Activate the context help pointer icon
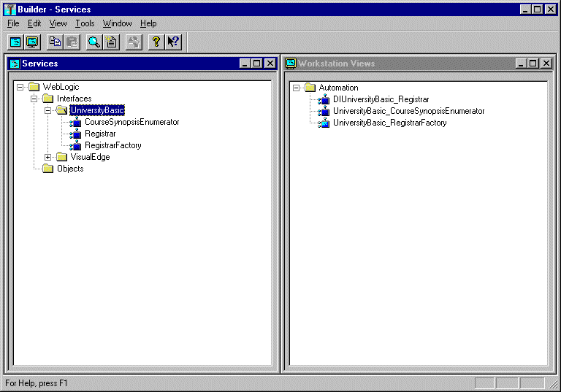This screenshot has width=561, height=392. (173, 42)
